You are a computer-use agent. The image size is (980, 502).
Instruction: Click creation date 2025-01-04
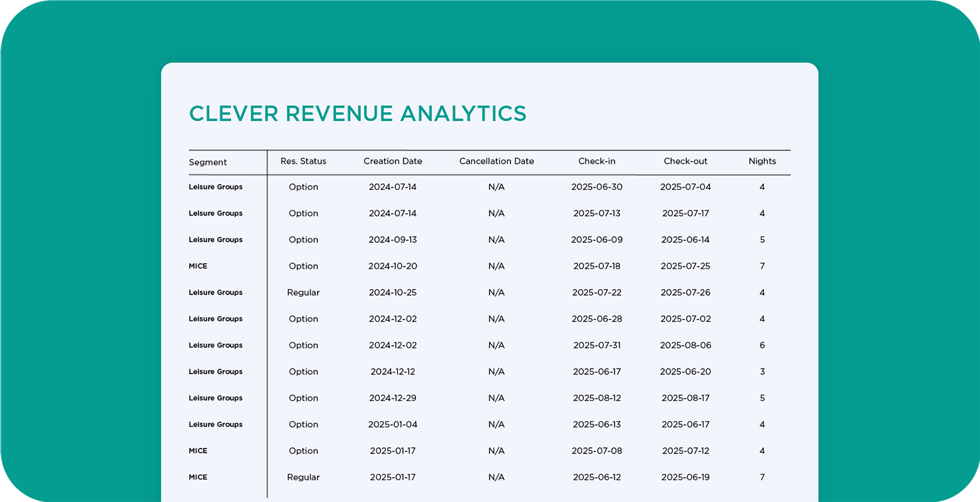pyautogui.click(x=393, y=425)
